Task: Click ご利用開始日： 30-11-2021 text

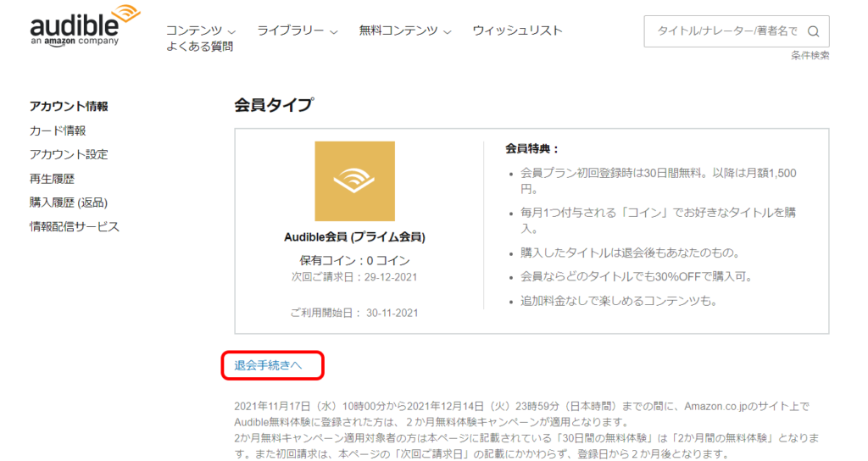Action: pyautogui.click(x=354, y=313)
